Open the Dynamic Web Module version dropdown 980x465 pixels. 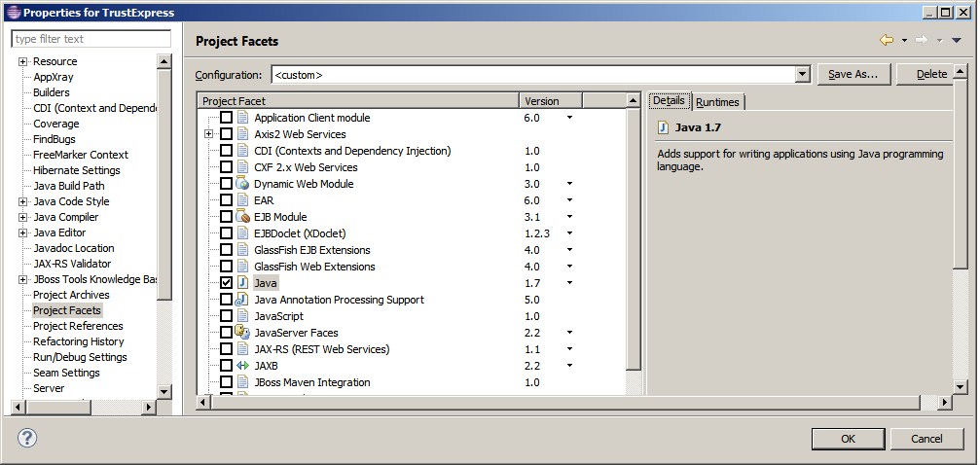click(x=569, y=184)
